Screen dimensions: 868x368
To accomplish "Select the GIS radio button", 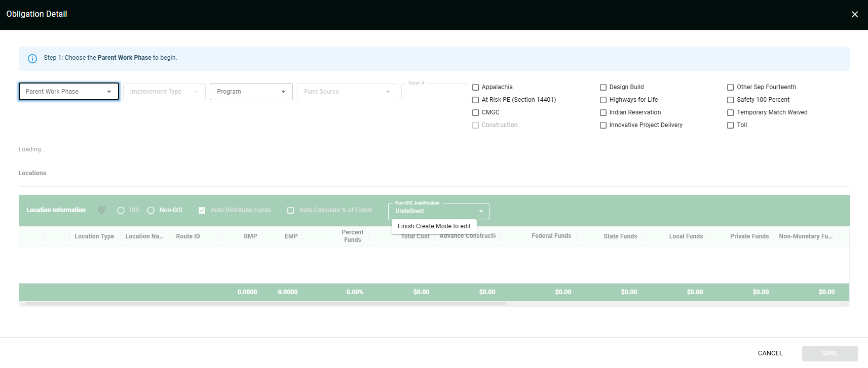I will point(121,210).
